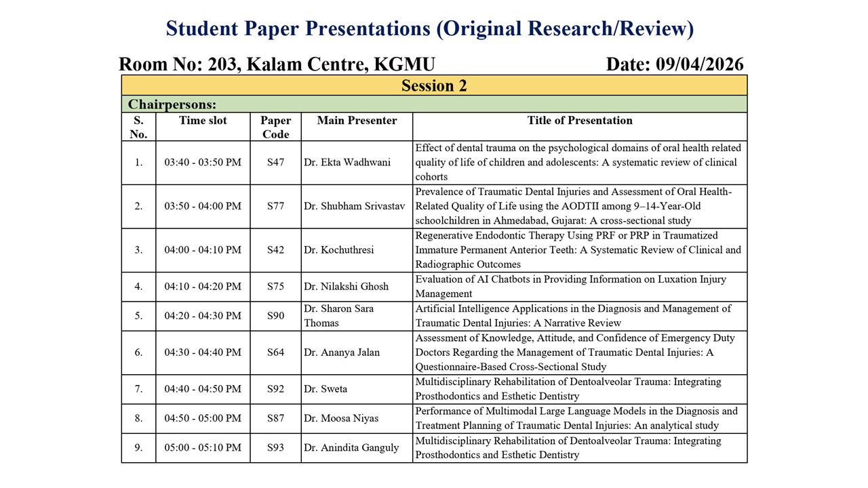Click the green Chairpersons row
This screenshot has height=488, width=868.
pyautogui.click(x=434, y=104)
